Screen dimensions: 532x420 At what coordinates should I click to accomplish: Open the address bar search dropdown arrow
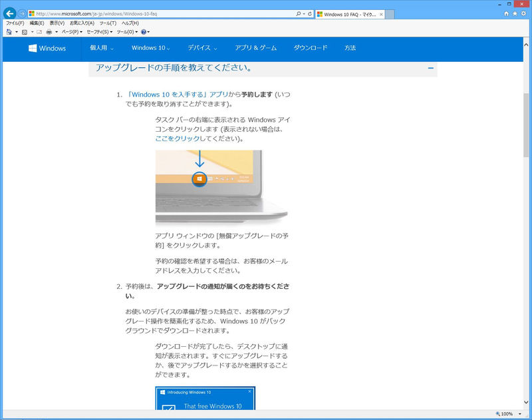pyautogui.click(x=304, y=14)
